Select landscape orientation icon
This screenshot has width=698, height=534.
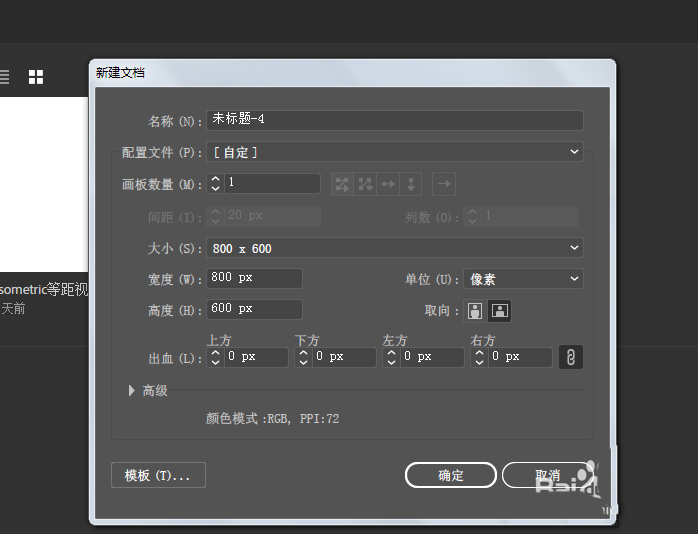[x=499, y=311]
